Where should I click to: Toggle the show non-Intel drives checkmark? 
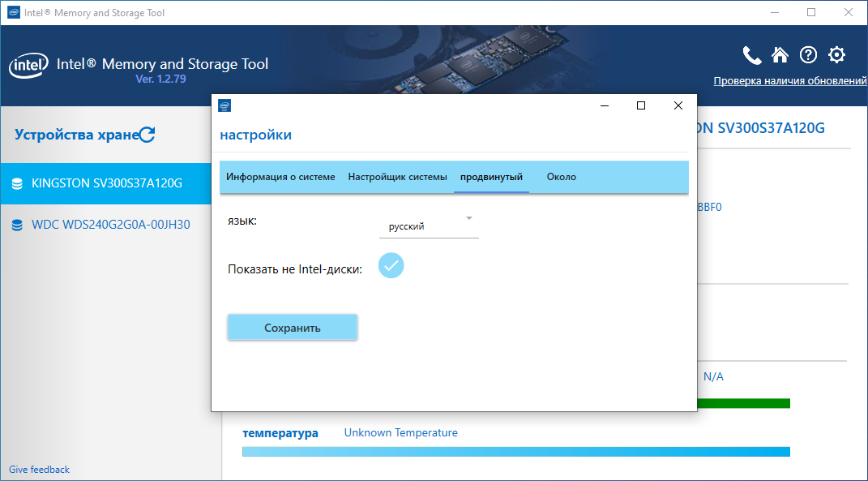[391, 265]
